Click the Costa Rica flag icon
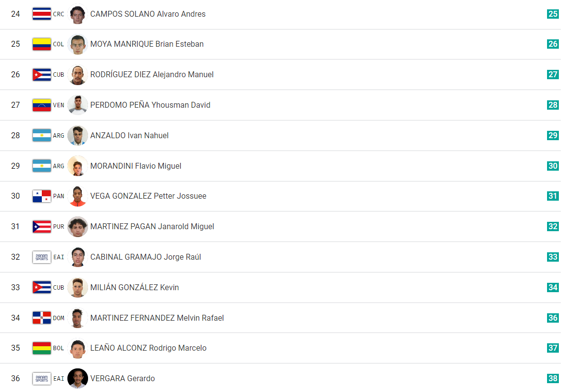 pos(41,14)
